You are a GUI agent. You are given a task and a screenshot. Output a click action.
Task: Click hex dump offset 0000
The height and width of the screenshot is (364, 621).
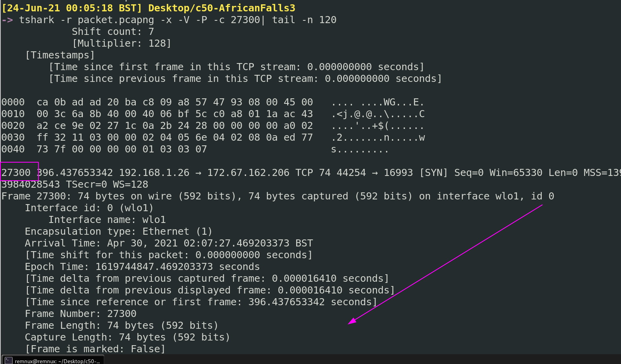click(x=13, y=102)
